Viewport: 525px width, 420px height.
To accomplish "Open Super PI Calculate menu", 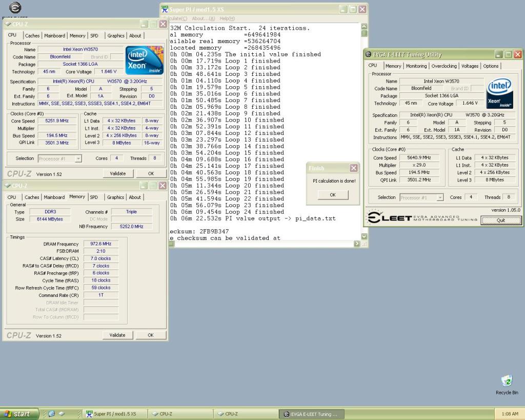I will coord(178,18).
